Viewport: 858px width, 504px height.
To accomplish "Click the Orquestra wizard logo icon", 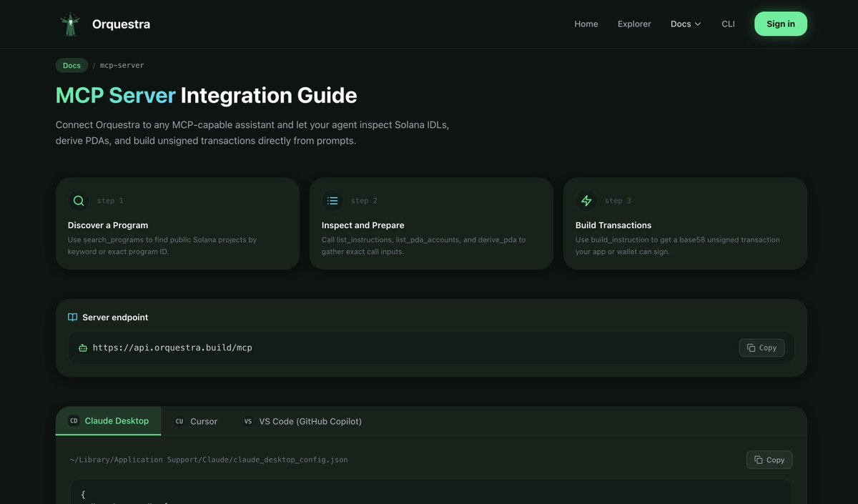I will pos(70,24).
